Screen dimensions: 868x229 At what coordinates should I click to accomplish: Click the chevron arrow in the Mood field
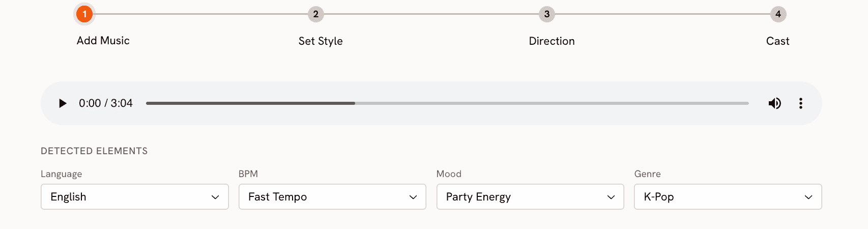pyautogui.click(x=611, y=197)
